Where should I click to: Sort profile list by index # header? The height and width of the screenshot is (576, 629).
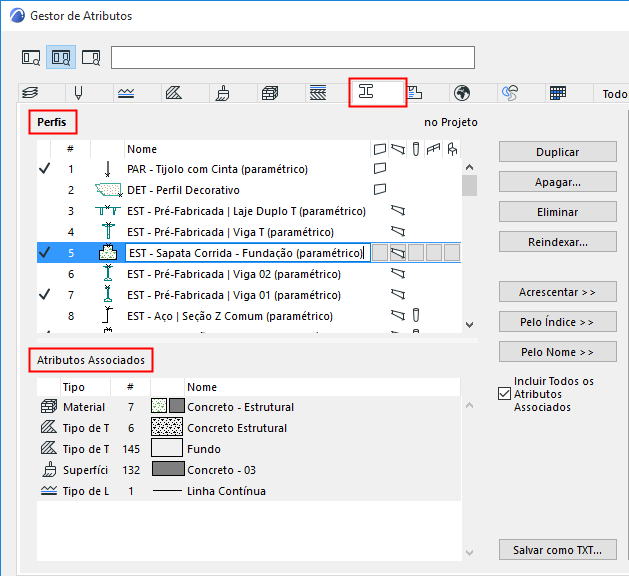tap(71, 149)
